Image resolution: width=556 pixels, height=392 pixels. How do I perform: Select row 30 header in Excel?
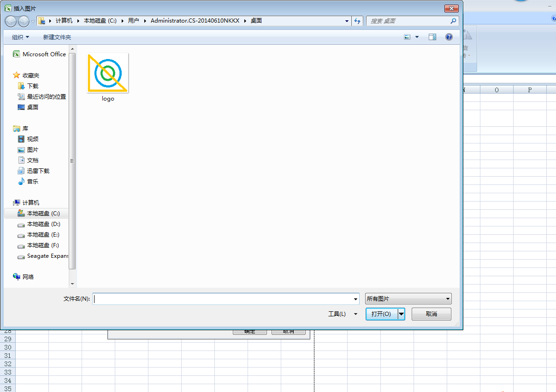7,347
